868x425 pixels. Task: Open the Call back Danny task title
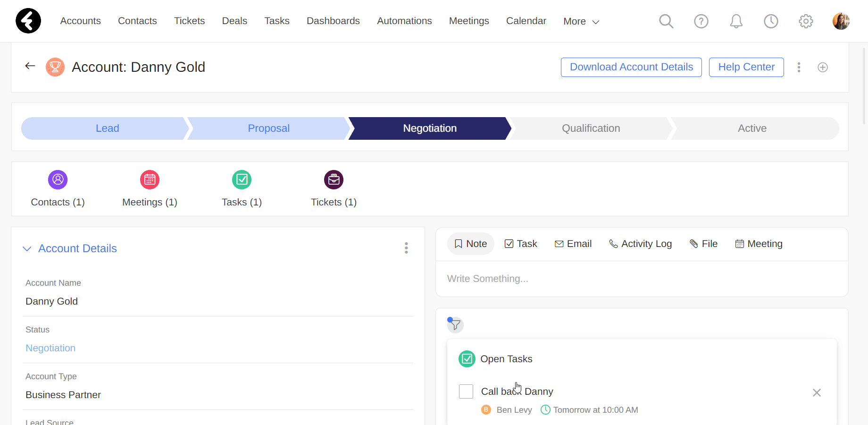point(517,391)
